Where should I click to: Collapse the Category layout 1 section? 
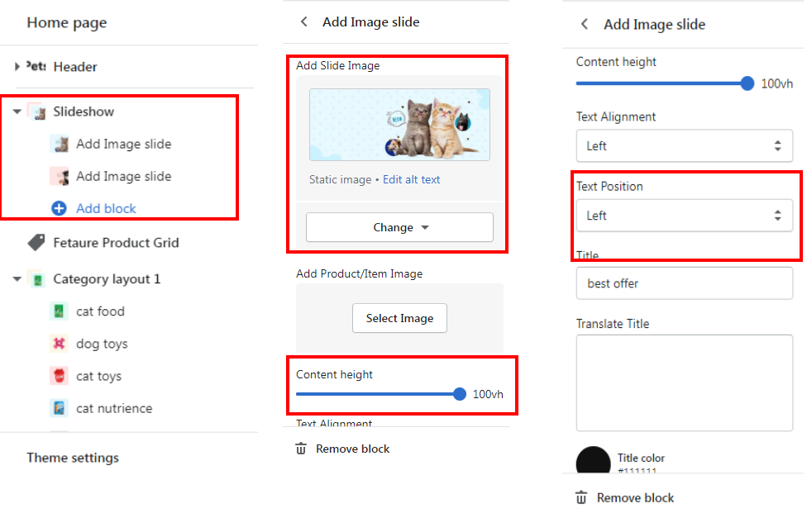point(17,279)
